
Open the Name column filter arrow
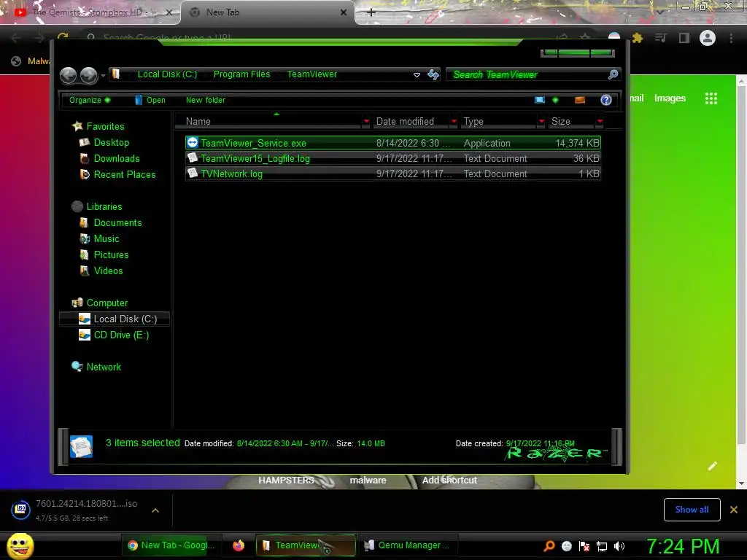tap(366, 122)
